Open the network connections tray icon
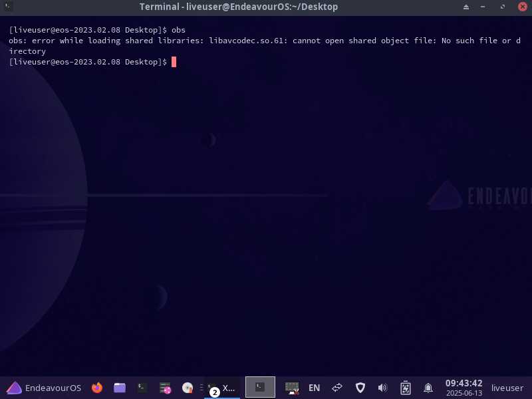 337,388
